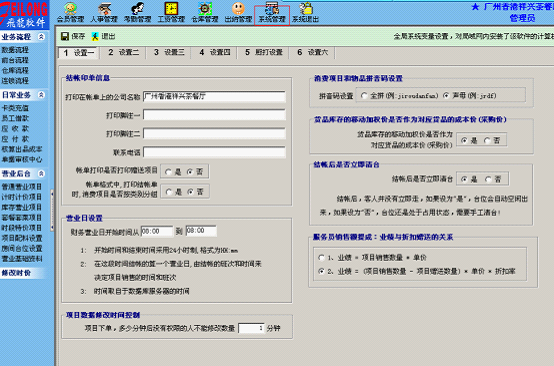Switch to tab 4 设置四

215,52
